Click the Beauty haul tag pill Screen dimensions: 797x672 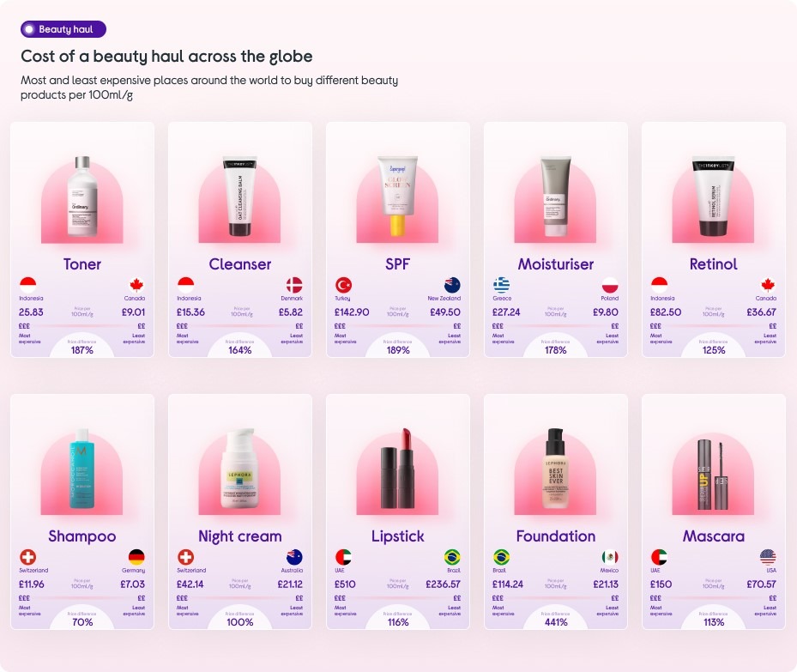point(63,29)
